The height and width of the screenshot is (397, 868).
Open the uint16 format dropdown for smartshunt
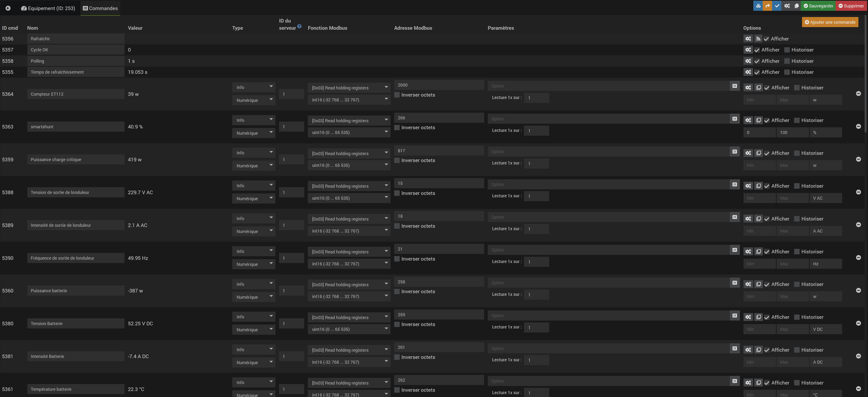tap(349, 132)
